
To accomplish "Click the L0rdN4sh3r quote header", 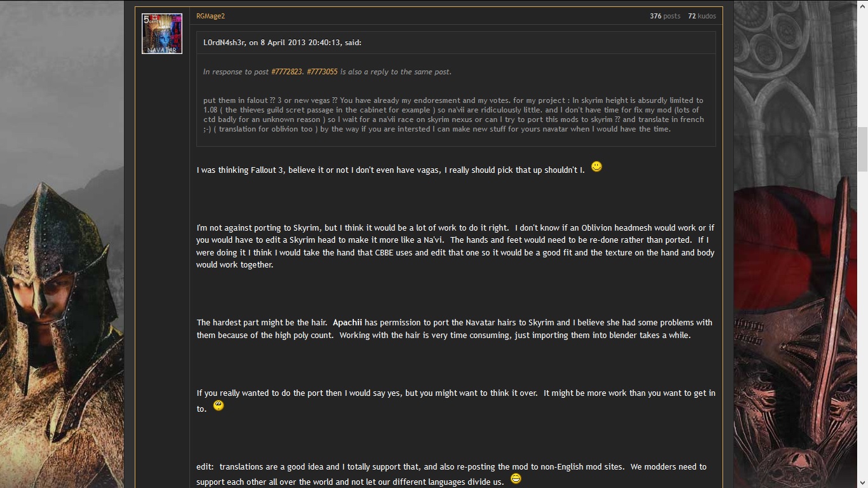I will coord(282,43).
